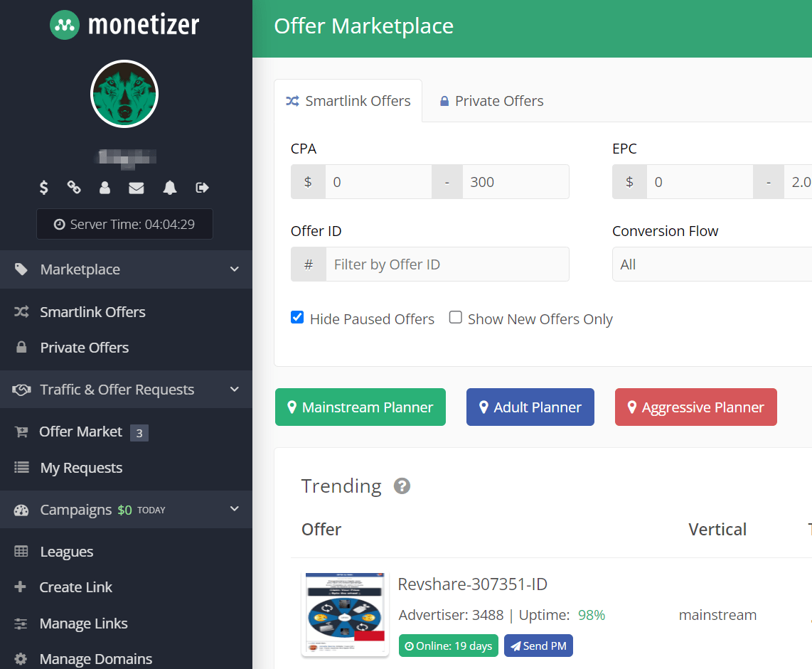Click the gear icon for Manage Domains

click(x=21, y=658)
